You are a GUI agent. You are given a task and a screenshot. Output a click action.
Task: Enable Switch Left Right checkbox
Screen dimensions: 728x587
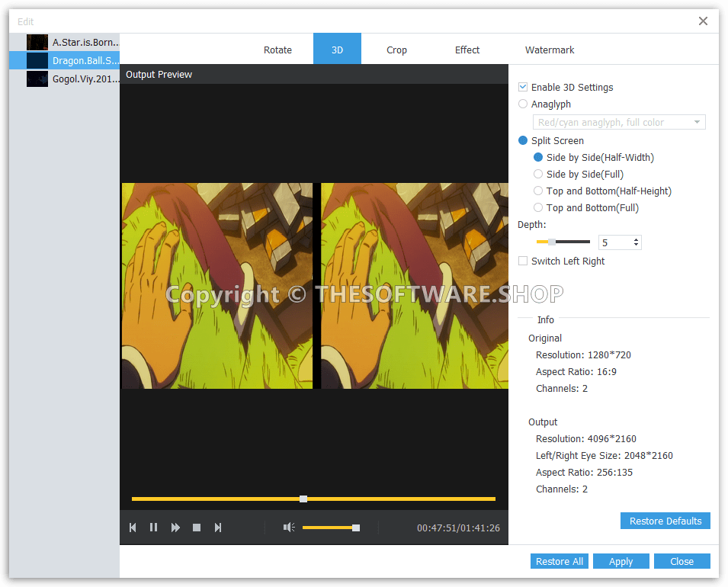[523, 261]
